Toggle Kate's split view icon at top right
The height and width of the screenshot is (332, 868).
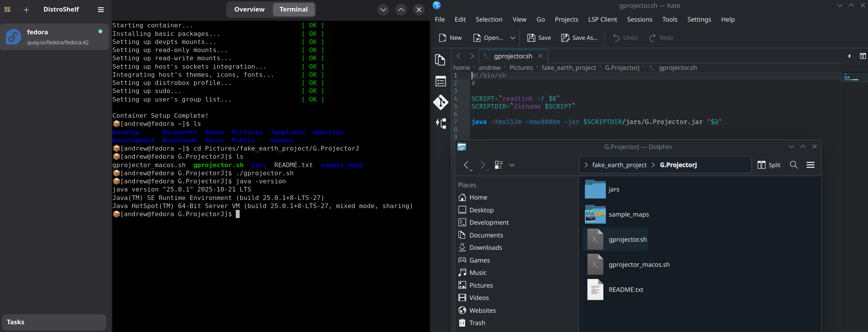(x=863, y=56)
